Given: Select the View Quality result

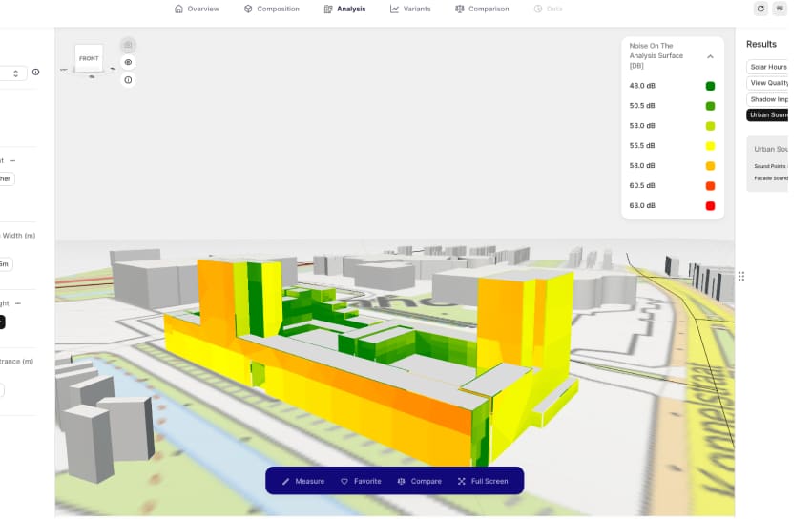Looking at the screenshot, I should (767, 83).
